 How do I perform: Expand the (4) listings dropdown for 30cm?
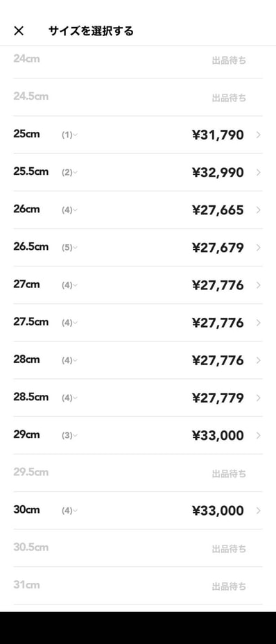coord(69,511)
